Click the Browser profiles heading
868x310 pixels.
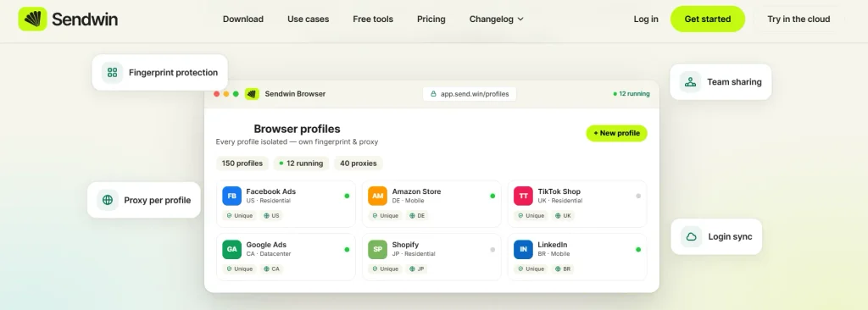coord(297,129)
